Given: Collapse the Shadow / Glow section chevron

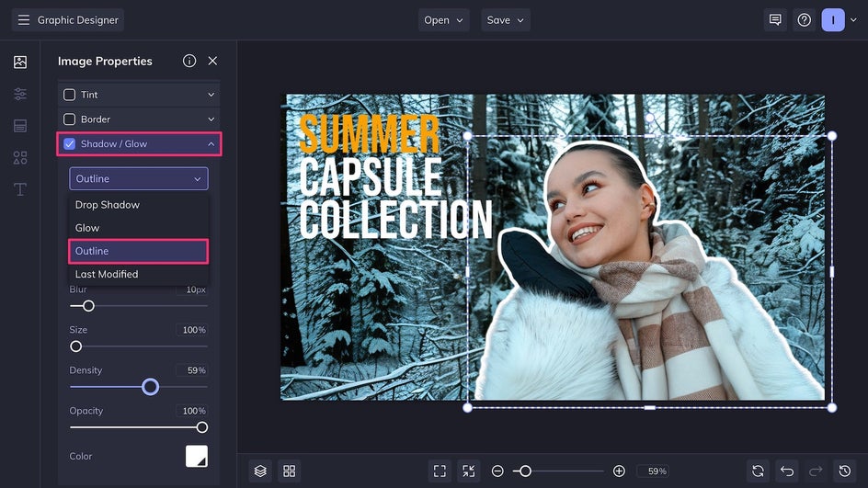Looking at the screenshot, I should (211, 144).
